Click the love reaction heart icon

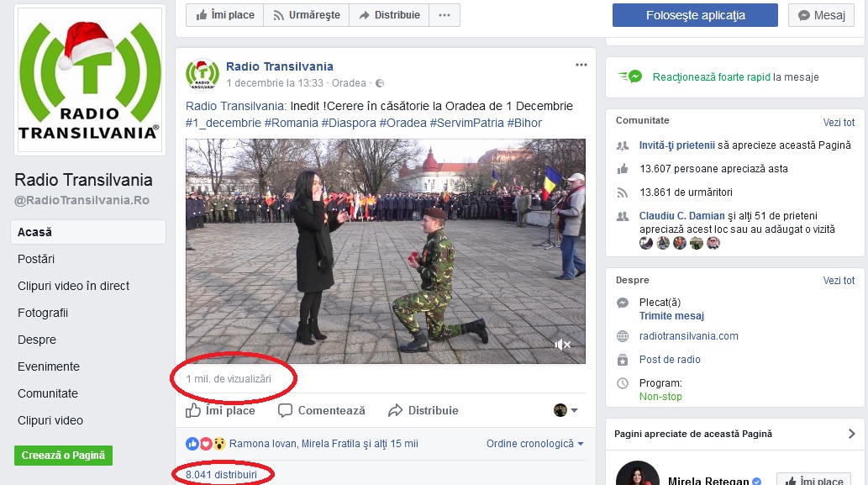pos(206,444)
